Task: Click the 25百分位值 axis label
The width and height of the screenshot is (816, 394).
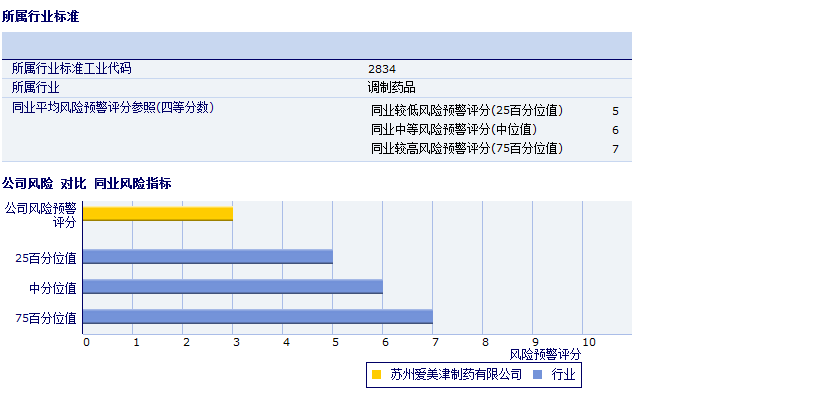Action: click(x=46, y=258)
